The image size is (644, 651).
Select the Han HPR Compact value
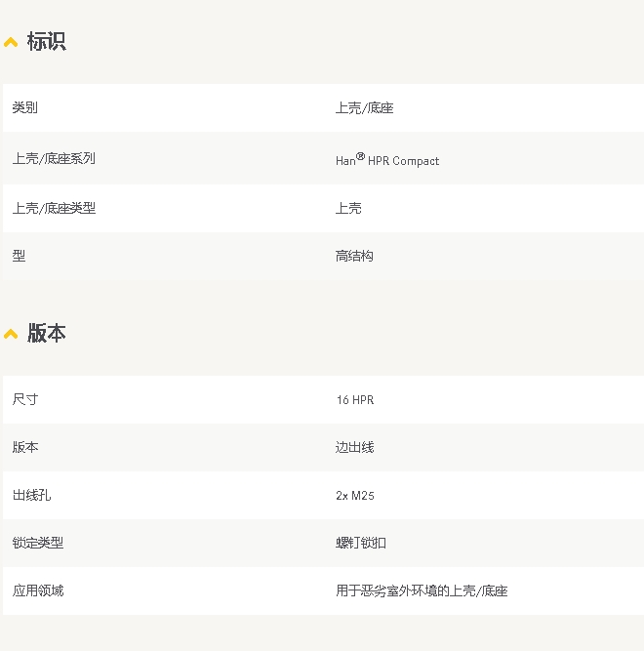point(387,160)
